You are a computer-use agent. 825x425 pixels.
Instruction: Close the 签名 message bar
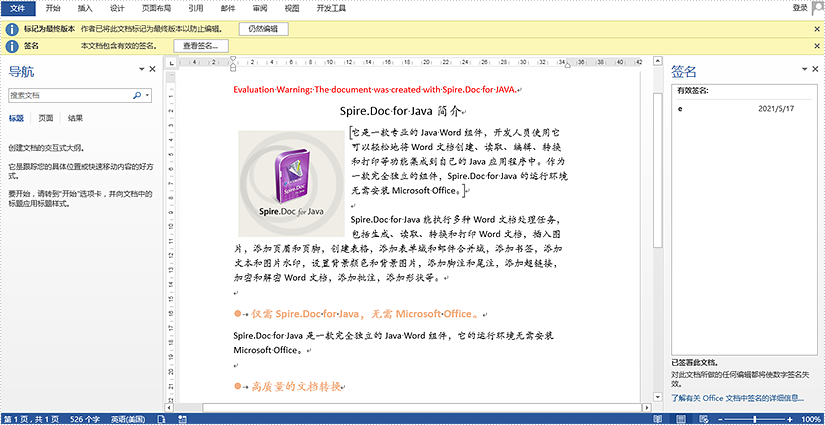pos(817,46)
